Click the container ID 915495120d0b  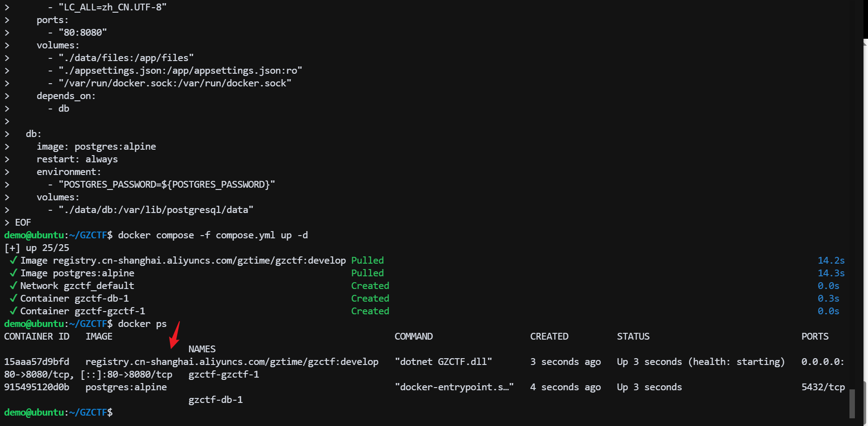(x=37, y=387)
